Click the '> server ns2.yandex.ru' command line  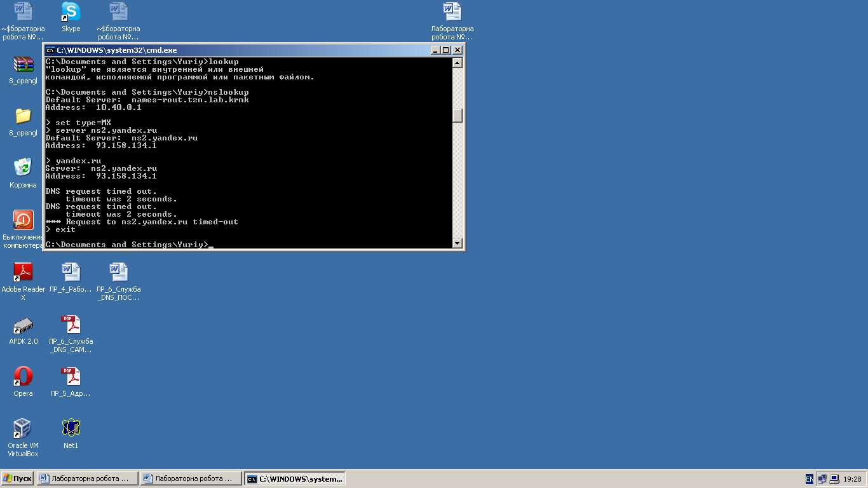click(x=102, y=130)
